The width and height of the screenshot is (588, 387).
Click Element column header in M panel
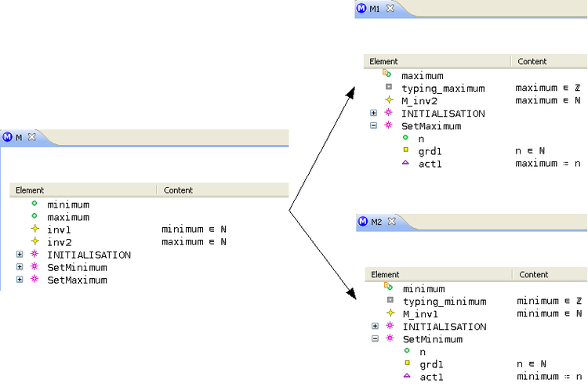click(83, 190)
